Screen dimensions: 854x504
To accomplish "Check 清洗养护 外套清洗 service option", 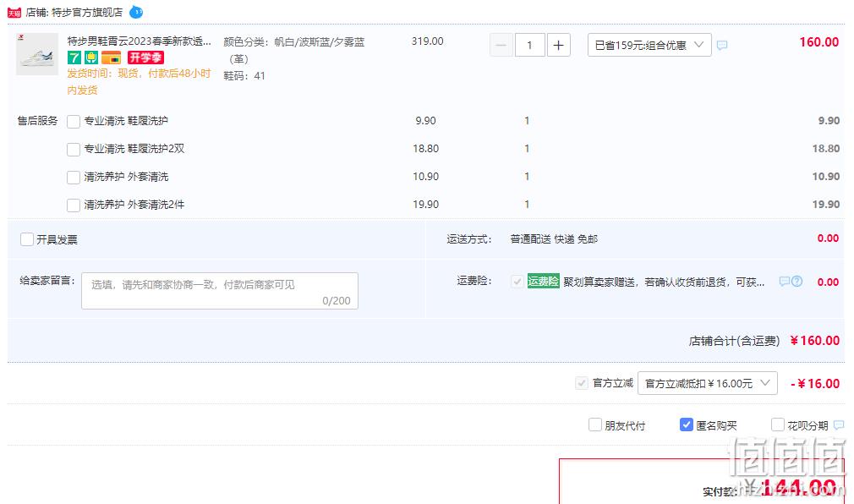I will pyautogui.click(x=74, y=177).
